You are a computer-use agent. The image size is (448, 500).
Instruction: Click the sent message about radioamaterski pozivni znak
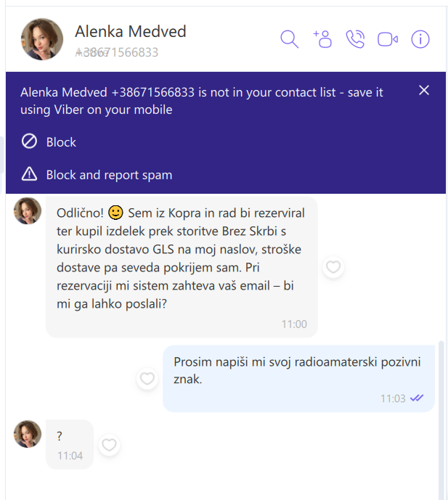tap(298, 370)
